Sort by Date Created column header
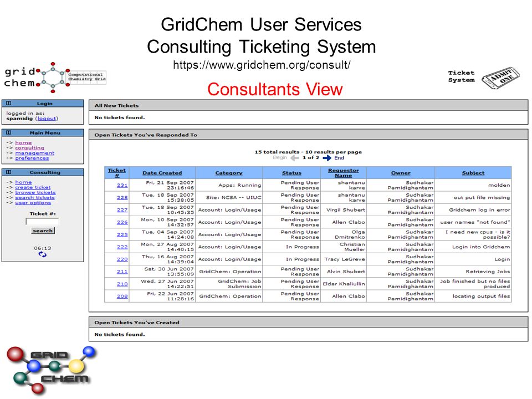The width and height of the screenshot is (532, 399). click(x=162, y=173)
